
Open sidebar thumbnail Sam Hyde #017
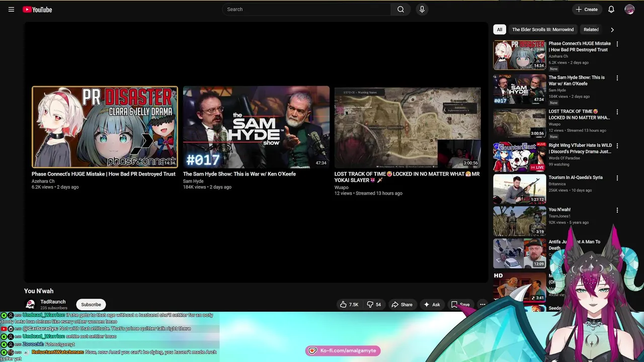coord(519,89)
